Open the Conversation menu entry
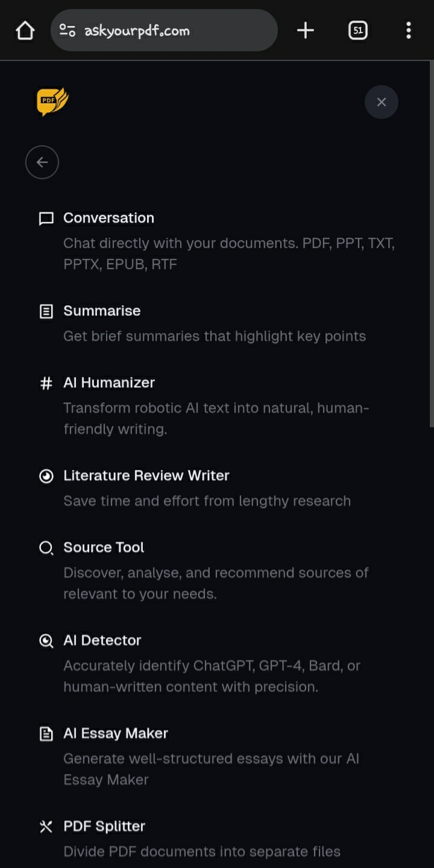Viewport: 434px width, 868px height. [x=217, y=241]
